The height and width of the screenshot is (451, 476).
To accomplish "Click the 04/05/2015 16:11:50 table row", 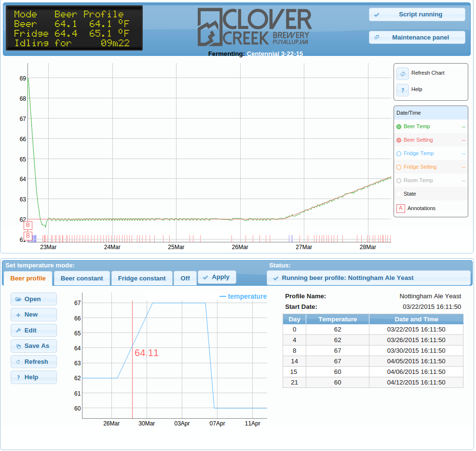I will 373,361.
